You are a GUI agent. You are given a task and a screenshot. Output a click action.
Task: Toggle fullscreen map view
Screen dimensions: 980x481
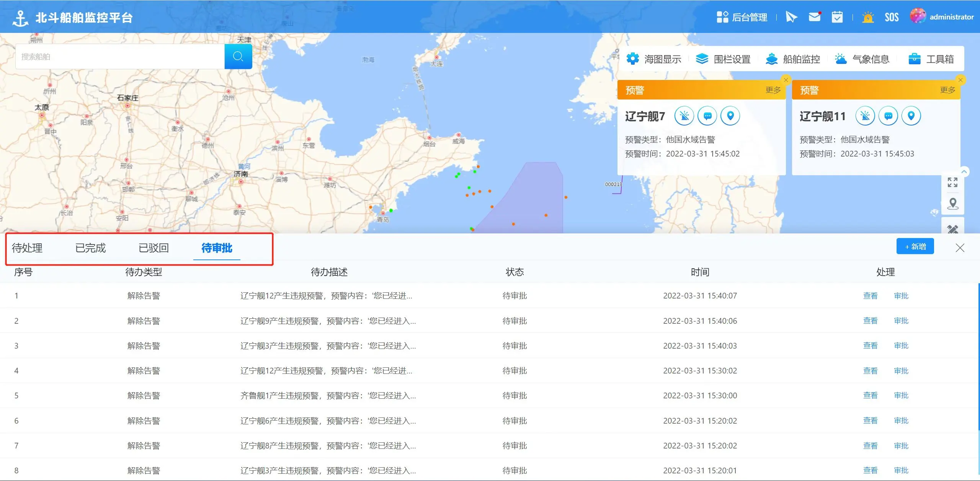pos(952,183)
